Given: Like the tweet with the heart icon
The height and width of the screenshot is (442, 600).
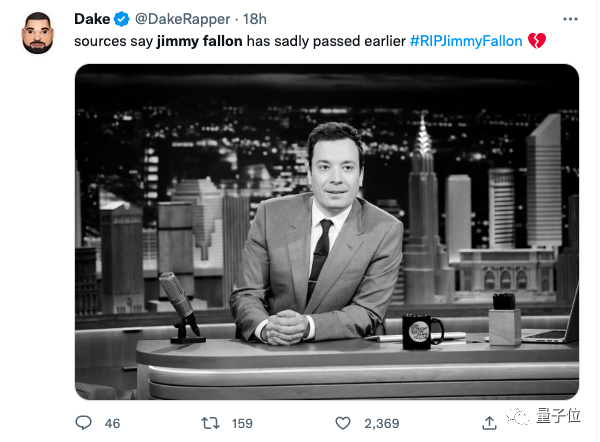Looking at the screenshot, I should (343, 423).
